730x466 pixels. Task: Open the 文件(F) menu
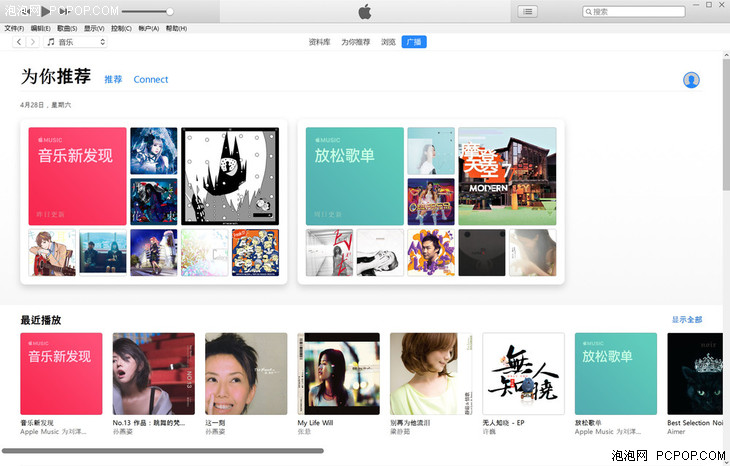[x=14, y=28]
